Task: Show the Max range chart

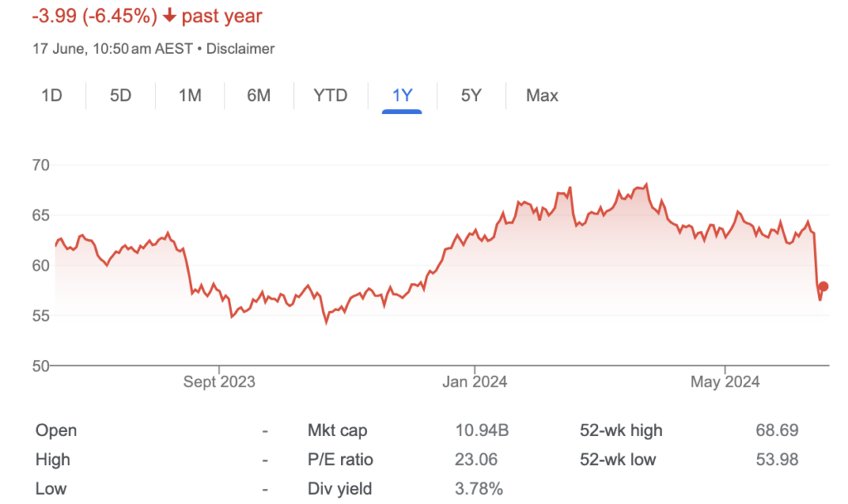Action: click(542, 96)
